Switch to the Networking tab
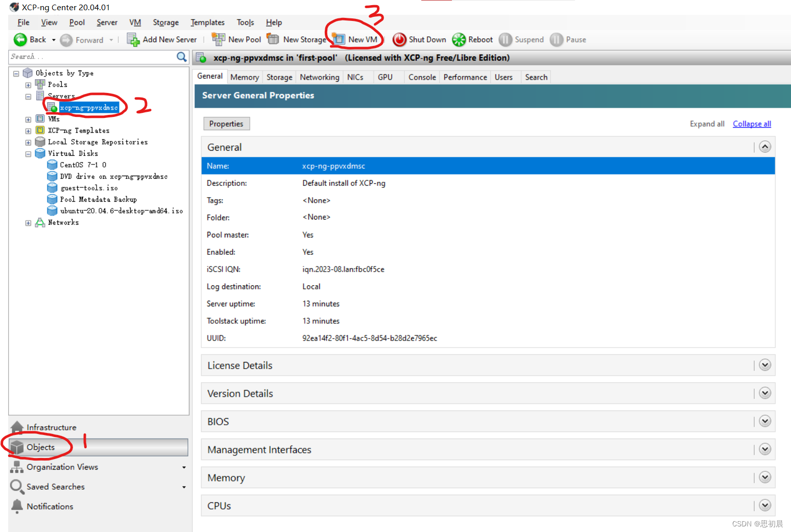 coord(320,77)
